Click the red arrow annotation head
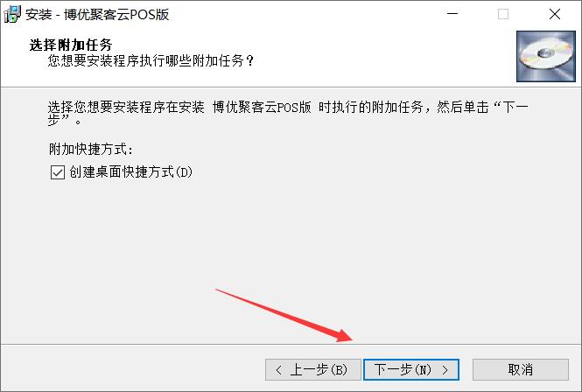 (343, 335)
